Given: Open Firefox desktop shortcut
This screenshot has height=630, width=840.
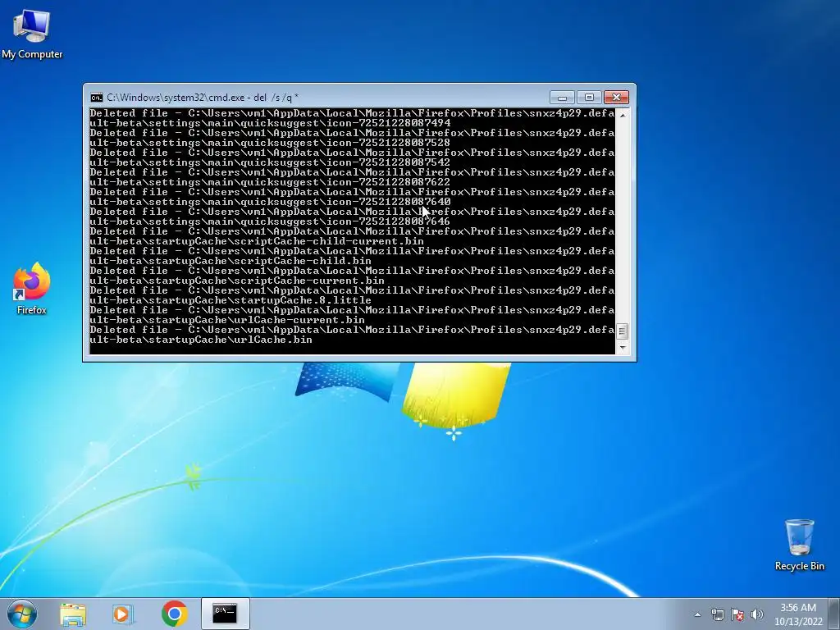Looking at the screenshot, I should (x=32, y=289).
